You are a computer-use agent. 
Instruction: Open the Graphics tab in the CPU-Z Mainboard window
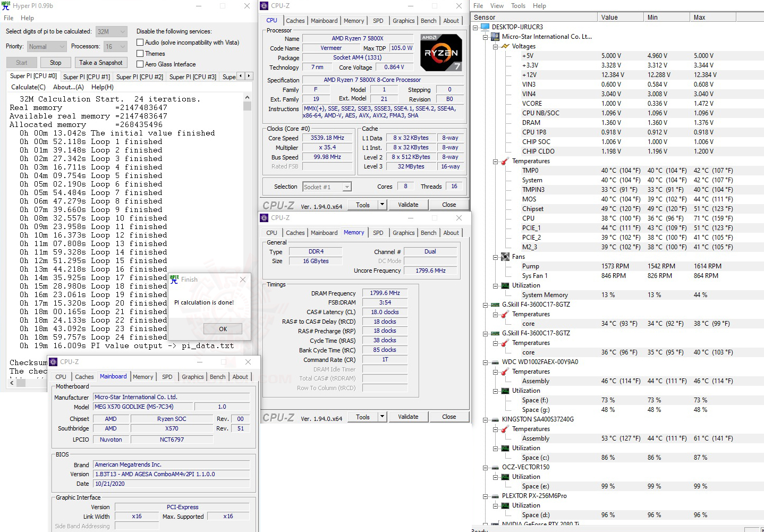pos(193,377)
